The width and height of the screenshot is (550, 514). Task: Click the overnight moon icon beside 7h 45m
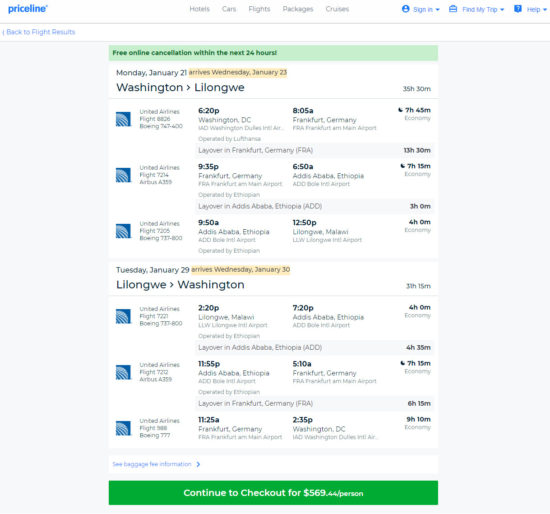pos(400,110)
